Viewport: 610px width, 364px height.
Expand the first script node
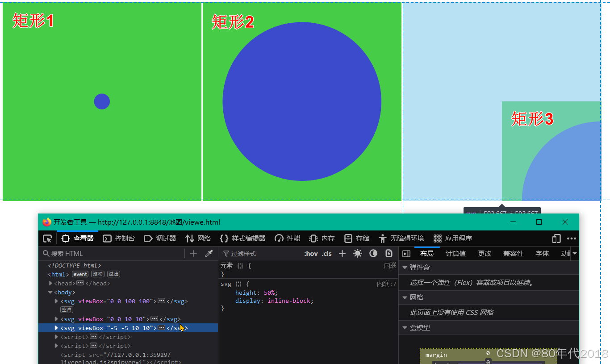click(x=56, y=337)
